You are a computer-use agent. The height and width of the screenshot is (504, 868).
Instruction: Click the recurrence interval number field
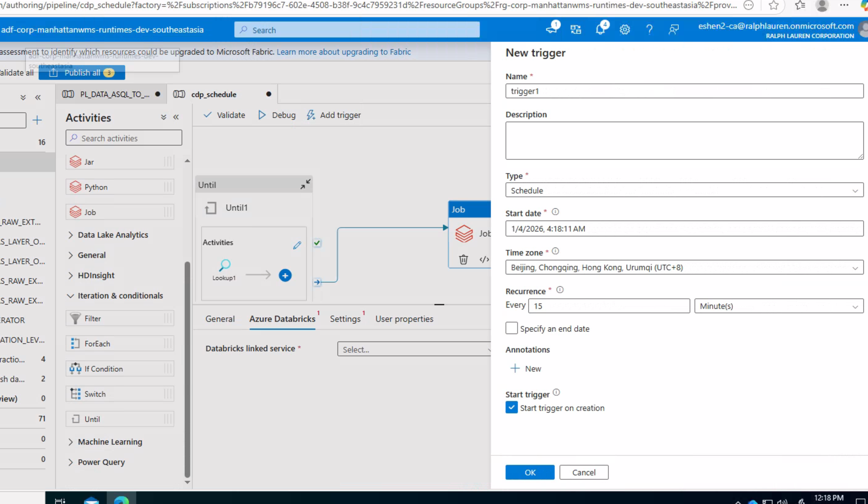tap(608, 306)
